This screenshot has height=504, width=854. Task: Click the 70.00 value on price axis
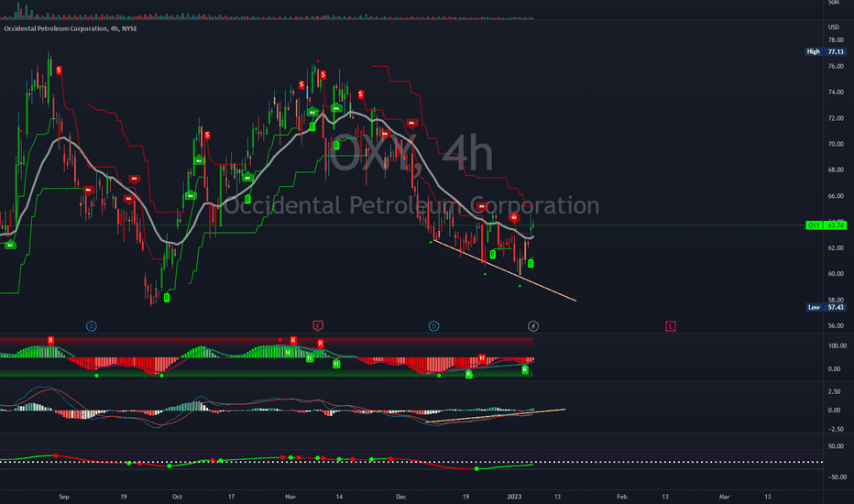[836, 145]
